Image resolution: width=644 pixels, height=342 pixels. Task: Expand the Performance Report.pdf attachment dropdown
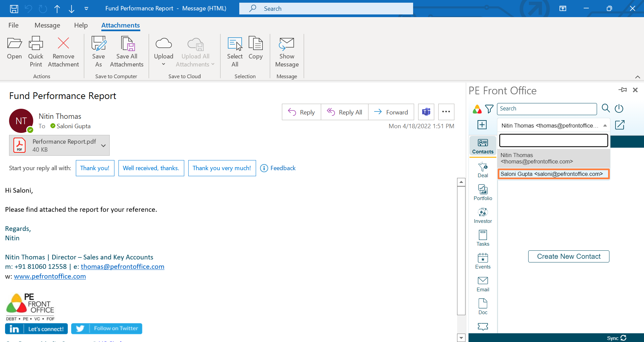[x=103, y=145]
